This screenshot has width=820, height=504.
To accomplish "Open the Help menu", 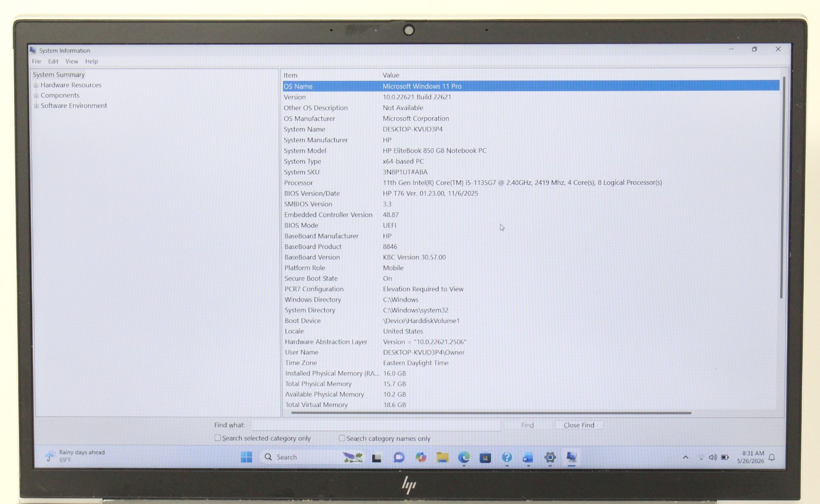I will coord(92,61).
